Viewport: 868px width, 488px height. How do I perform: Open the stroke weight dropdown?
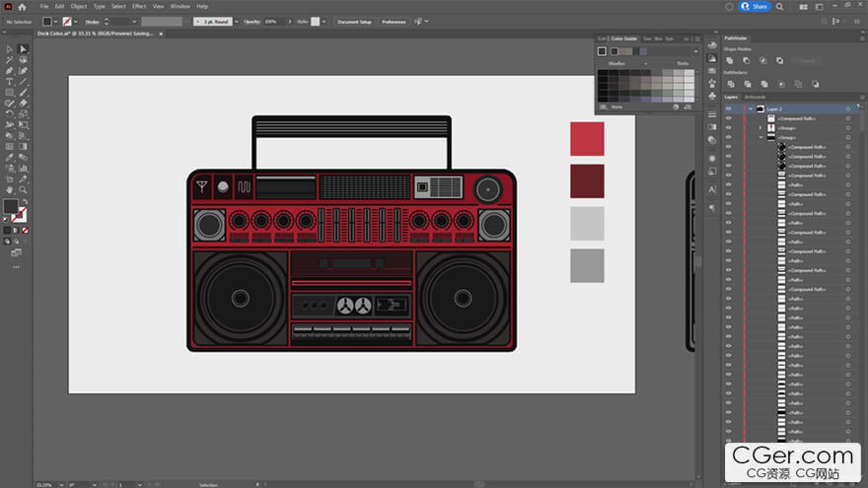134,21
